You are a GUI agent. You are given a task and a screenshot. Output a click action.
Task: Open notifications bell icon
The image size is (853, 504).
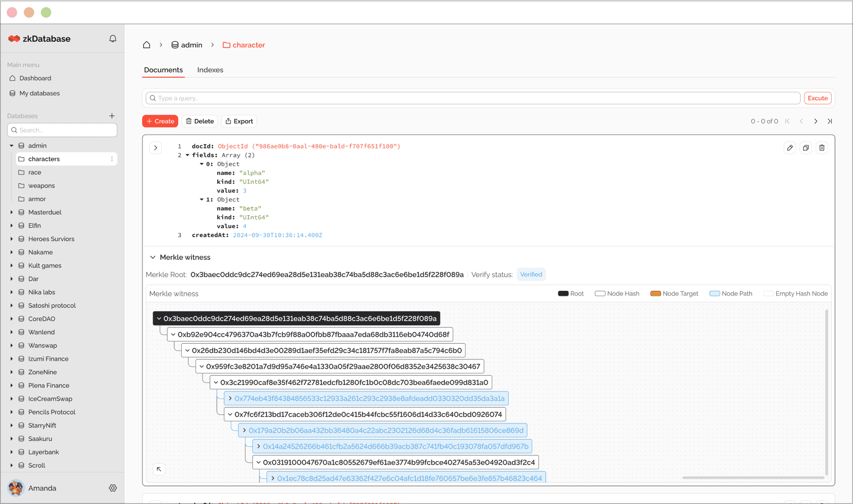[113, 39]
